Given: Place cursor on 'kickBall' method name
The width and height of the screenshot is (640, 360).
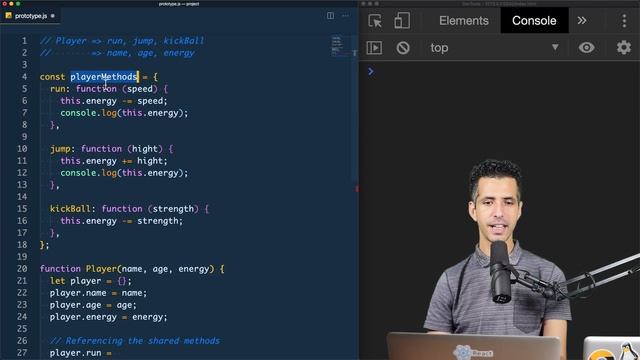Looking at the screenshot, I should pos(70,209).
